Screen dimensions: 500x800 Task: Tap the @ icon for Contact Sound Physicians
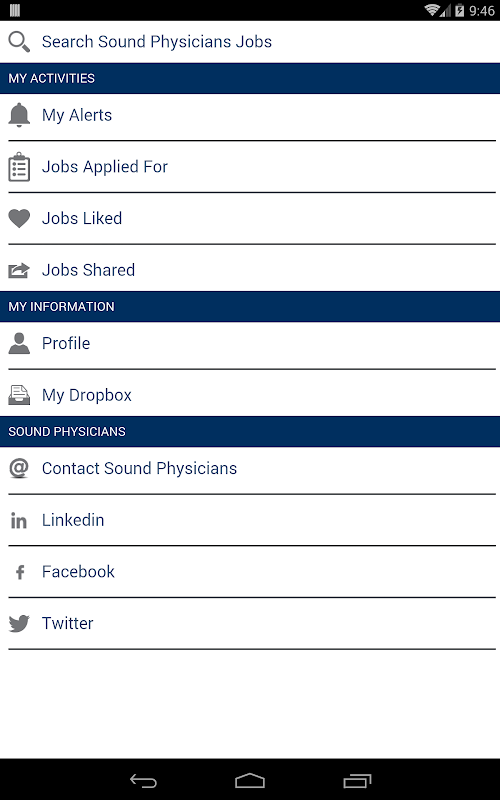pos(19,468)
